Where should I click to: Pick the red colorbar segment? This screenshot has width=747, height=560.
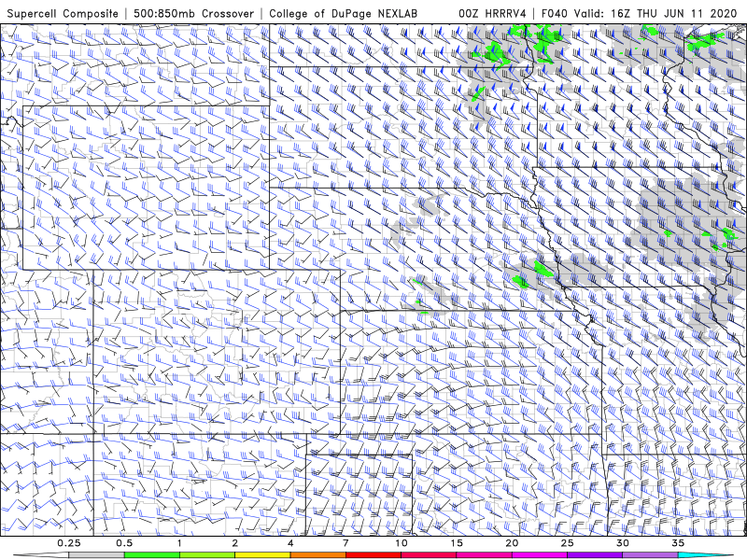click(x=373, y=555)
